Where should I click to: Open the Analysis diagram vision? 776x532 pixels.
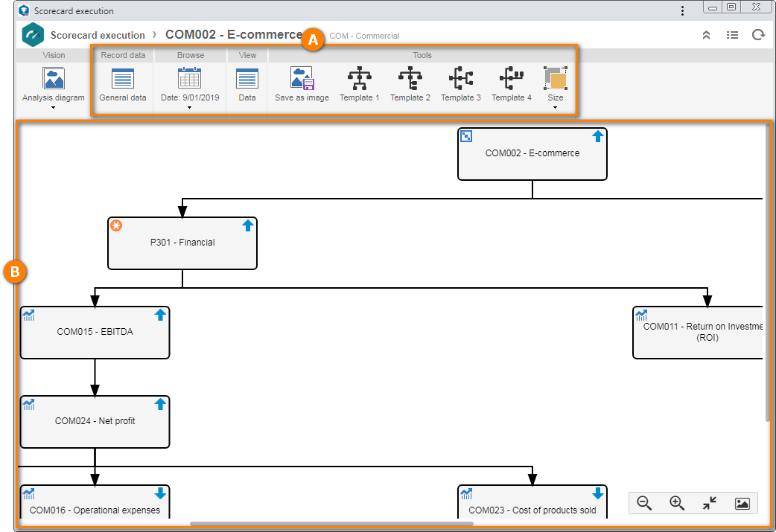[54, 85]
